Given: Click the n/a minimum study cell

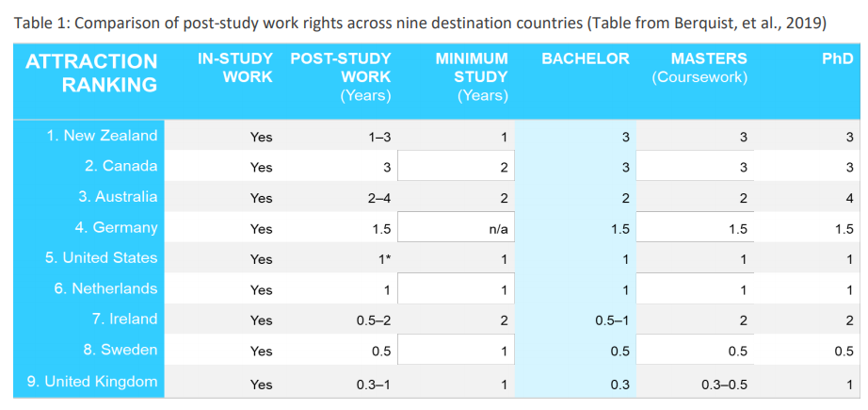Looking at the screenshot, I should (498, 228).
